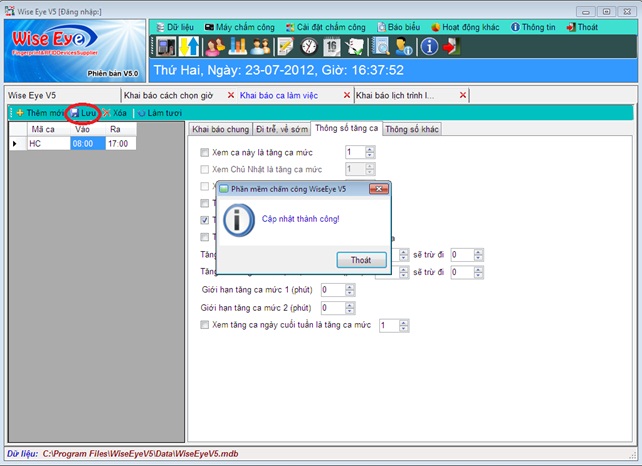Image resolution: width=642 pixels, height=466 pixels.
Task: Click the row selector arrow for HC
Action: click(x=18, y=144)
